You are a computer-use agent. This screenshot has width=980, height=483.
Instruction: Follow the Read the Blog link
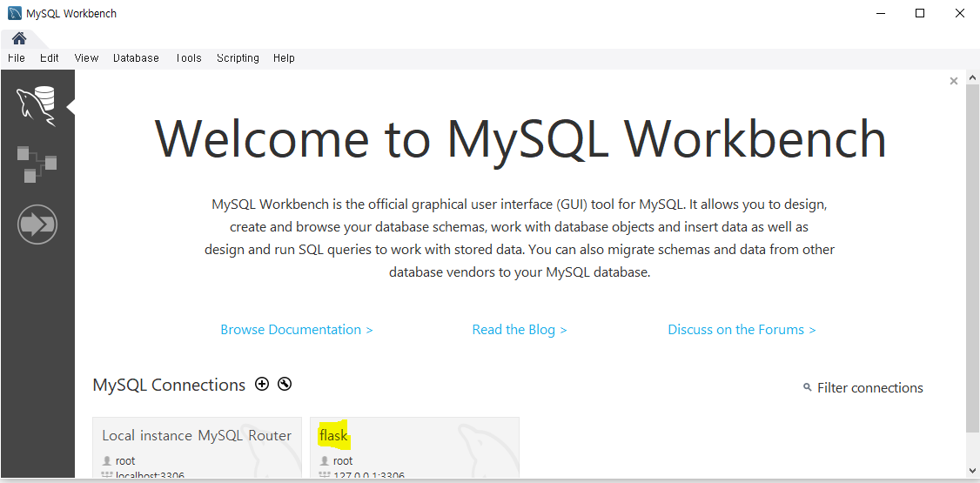click(x=520, y=330)
